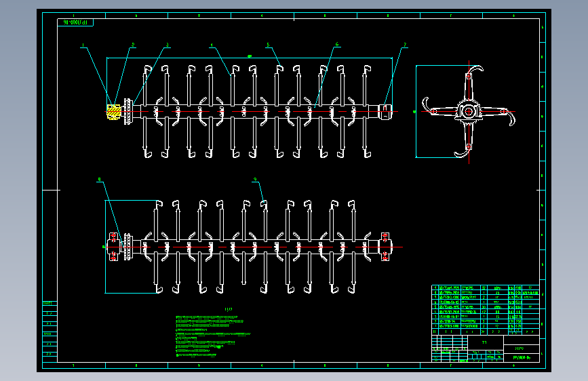Click the green dimension text above top view

(x=250, y=56)
